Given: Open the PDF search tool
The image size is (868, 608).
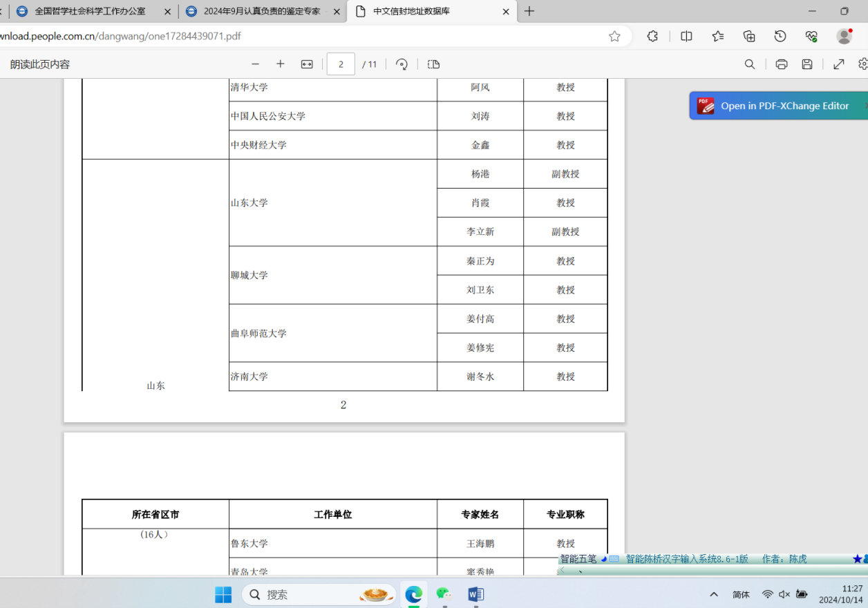Looking at the screenshot, I should pos(749,64).
